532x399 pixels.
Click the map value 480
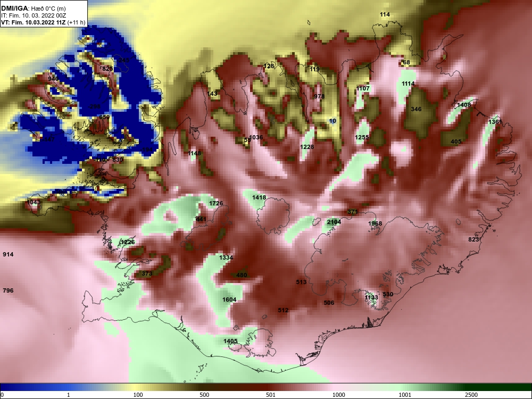(x=241, y=276)
